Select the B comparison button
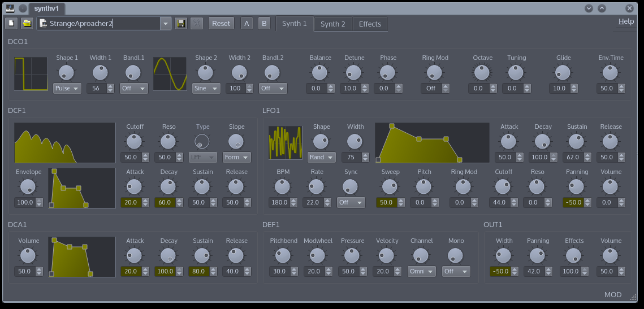This screenshot has height=309, width=644. [x=265, y=23]
